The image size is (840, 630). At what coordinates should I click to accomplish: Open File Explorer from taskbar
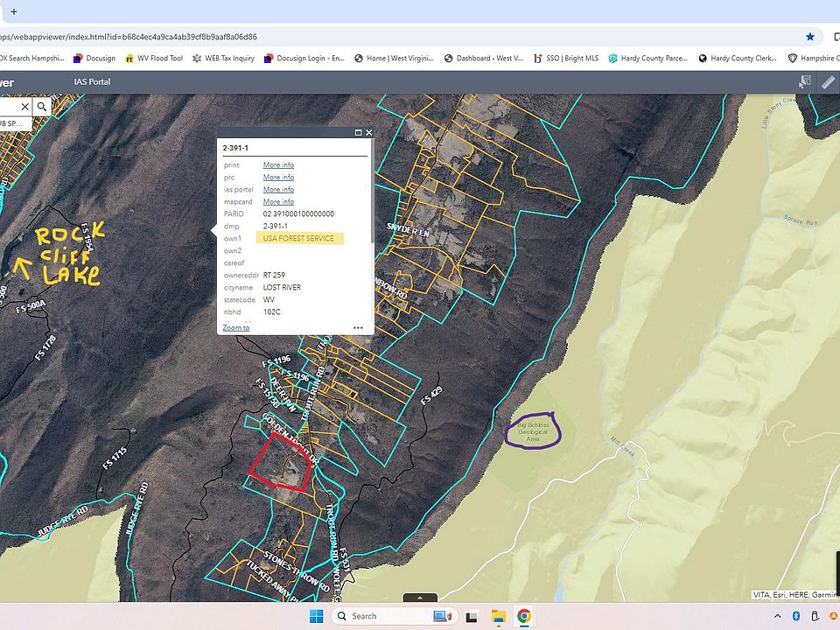coord(498,616)
